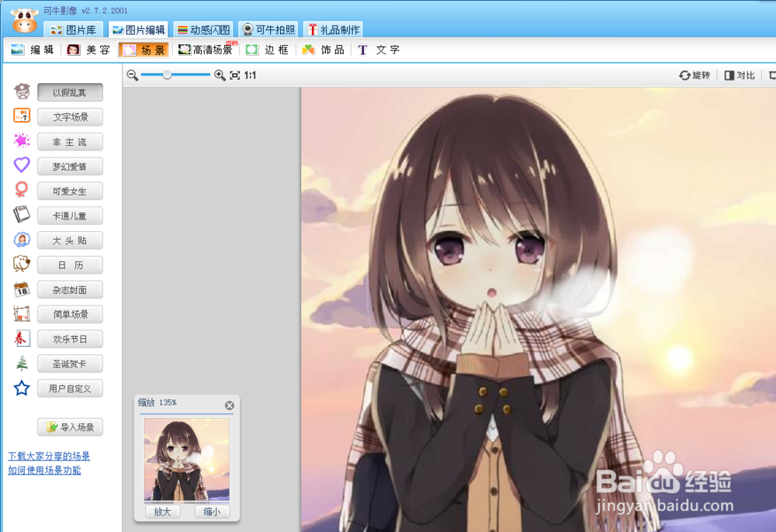This screenshot has height=532, width=776.
Task: Select the 日历 scene category
Action: point(71,265)
